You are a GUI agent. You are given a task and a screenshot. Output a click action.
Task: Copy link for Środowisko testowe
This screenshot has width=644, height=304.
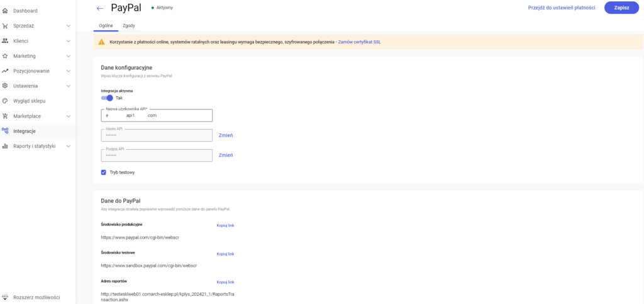click(226, 254)
